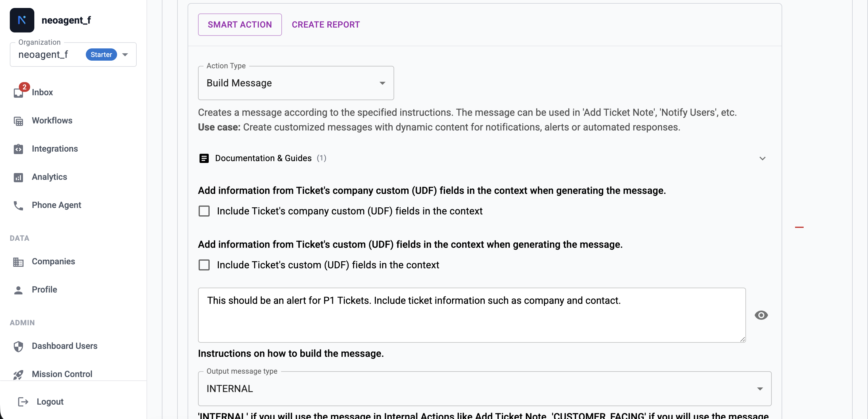Open your Profile page
This screenshot has height=419, width=868.
[x=44, y=289]
